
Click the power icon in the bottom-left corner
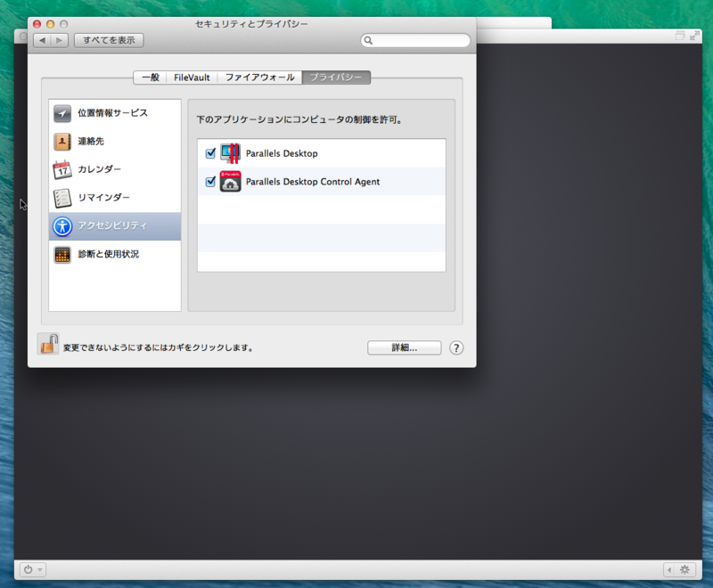click(29, 569)
